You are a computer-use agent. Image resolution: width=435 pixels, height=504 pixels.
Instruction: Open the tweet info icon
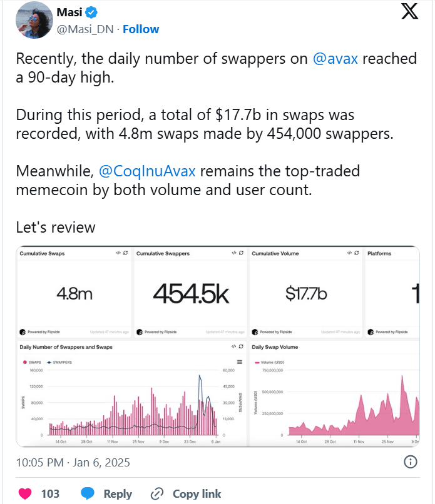click(411, 462)
